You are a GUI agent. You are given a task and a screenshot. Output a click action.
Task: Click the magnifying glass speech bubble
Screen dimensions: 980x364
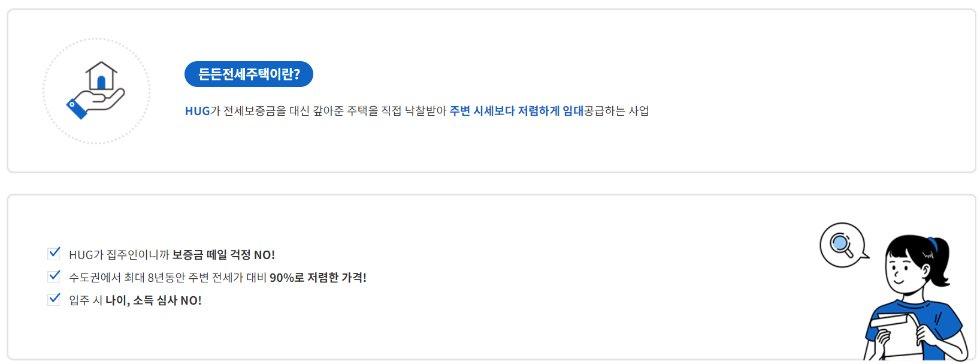pos(843,245)
